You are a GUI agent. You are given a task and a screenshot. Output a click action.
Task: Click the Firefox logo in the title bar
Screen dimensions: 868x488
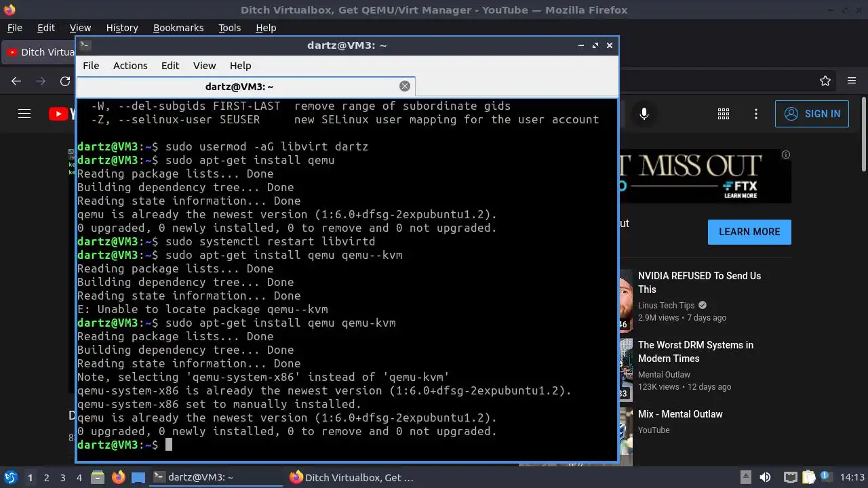point(9,9)
